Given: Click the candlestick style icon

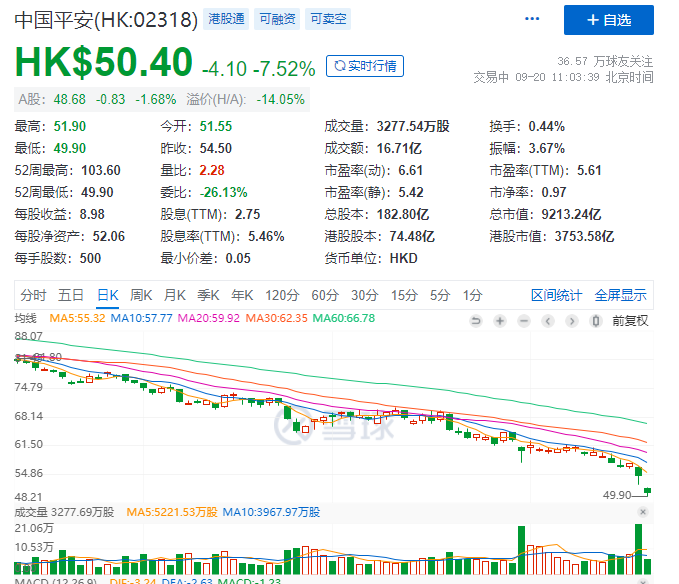Looking at the screenshot, I should point(596,321).
